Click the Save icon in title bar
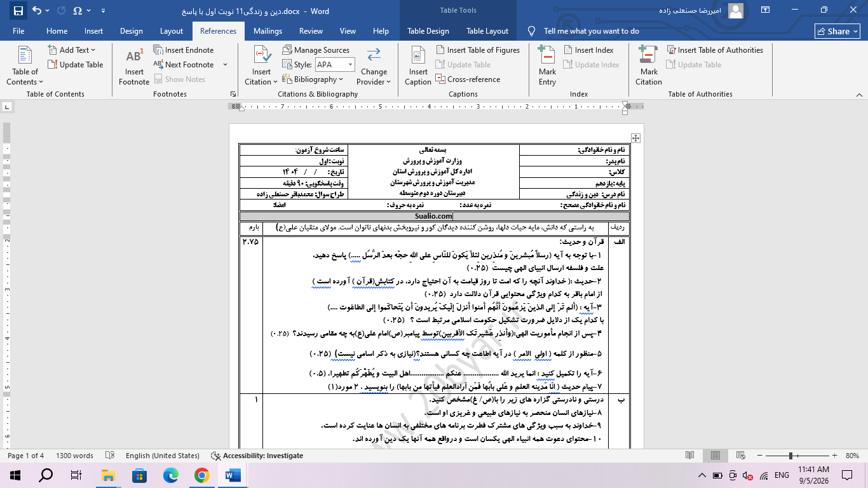The height and width of the screenshot is (488, 868). (x=18, y=11)
